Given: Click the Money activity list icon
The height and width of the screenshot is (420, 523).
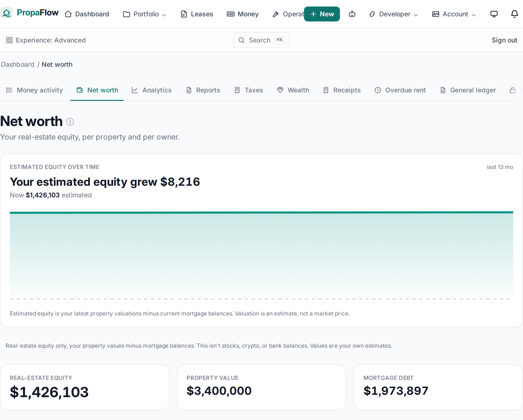Looking at the screenshot, I should 9,90.
